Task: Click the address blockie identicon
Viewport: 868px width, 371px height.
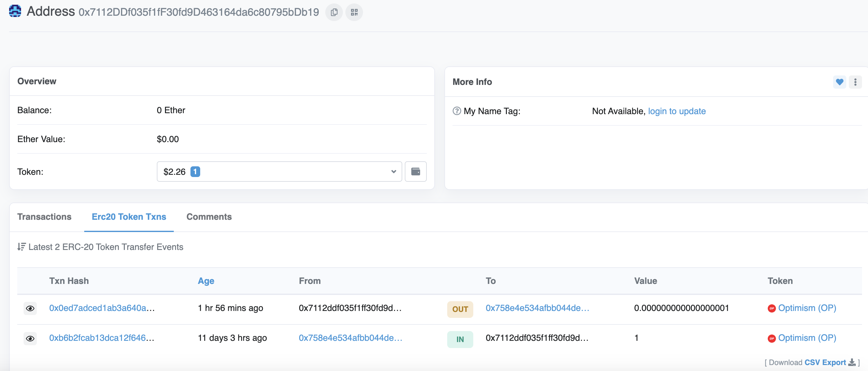Action: point(15,11)
